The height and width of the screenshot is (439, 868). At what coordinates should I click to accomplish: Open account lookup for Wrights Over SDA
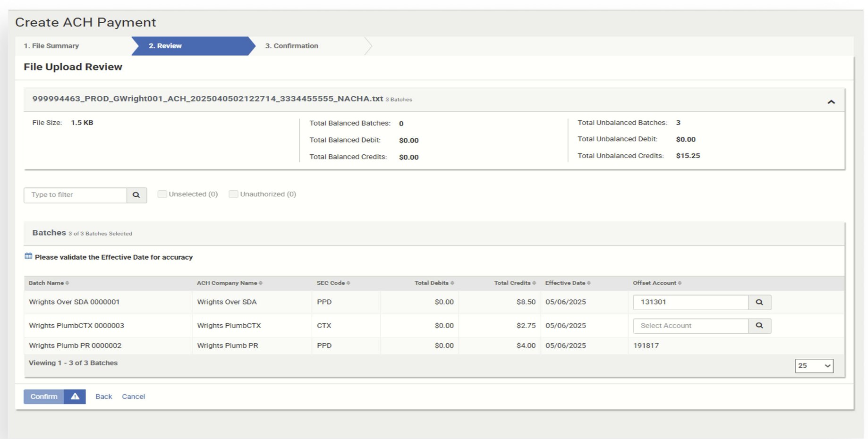coord(759,302)
